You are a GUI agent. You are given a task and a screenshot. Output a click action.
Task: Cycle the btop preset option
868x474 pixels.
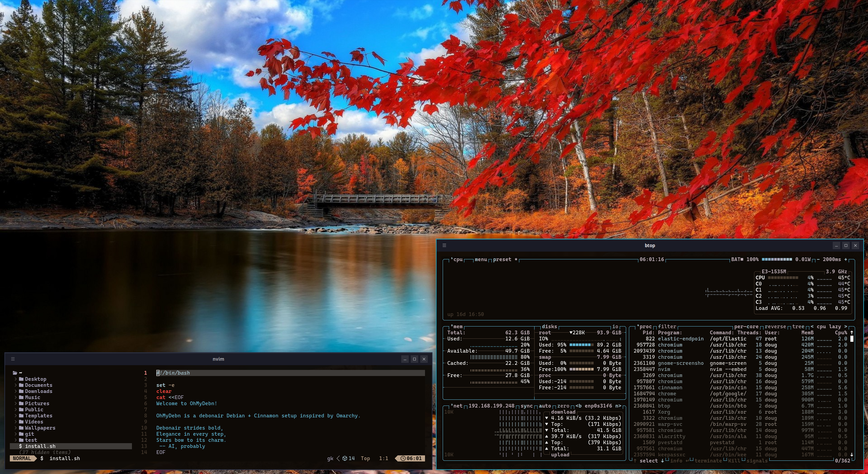click(x=502, y=259)
